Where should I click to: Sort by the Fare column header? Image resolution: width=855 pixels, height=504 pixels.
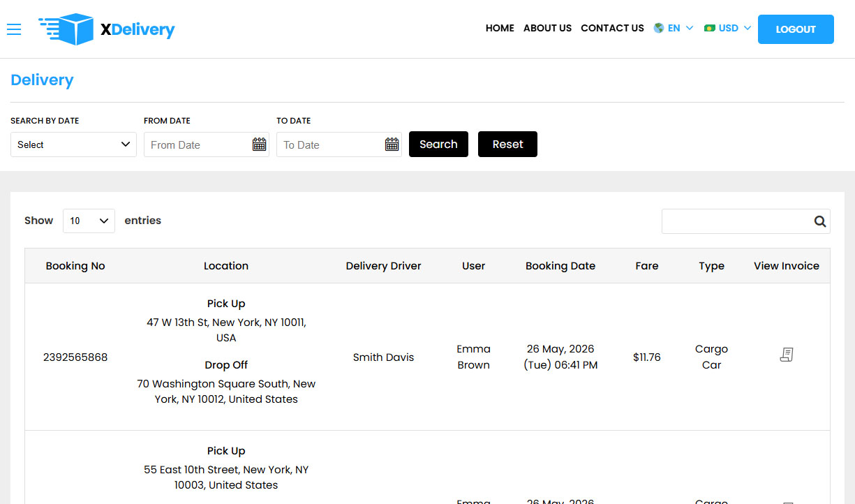tap(647, 266)
